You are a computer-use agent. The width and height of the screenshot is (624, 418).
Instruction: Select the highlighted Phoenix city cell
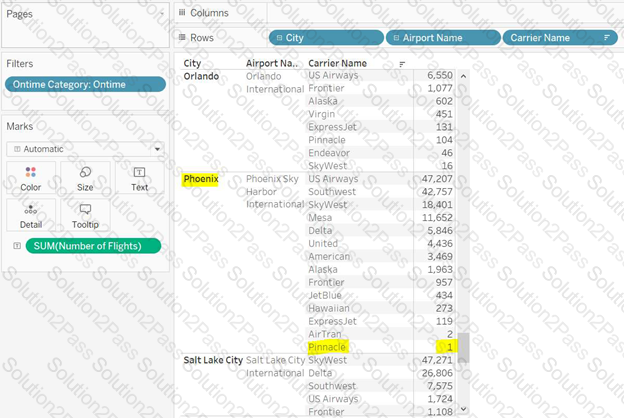pyautogui.click(x=200, y=179)
